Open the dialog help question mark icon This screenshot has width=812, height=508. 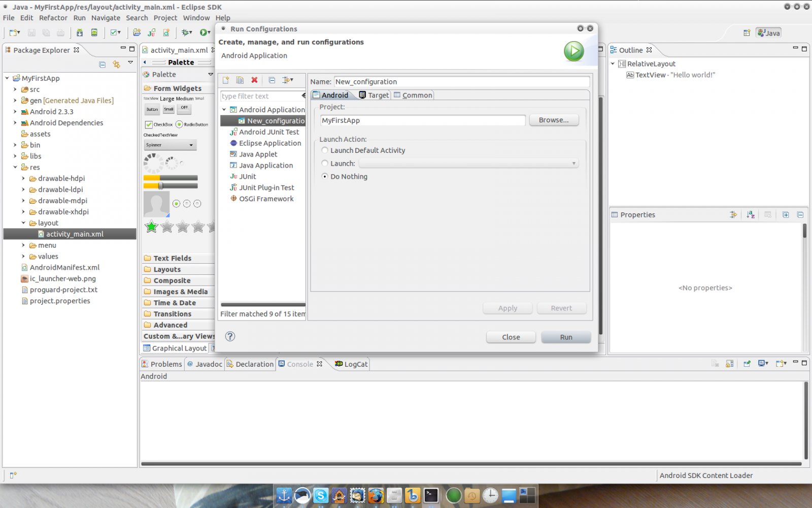(x=230, y=336)
